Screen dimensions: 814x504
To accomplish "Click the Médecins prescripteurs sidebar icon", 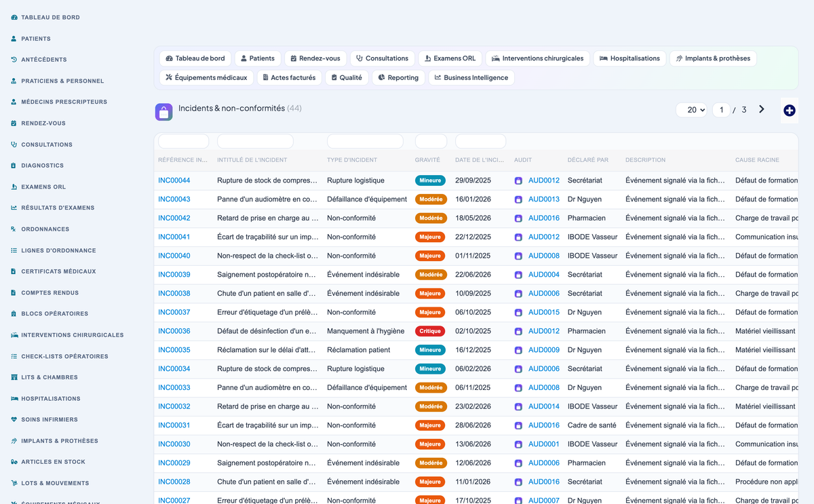I will coord(14,102).
